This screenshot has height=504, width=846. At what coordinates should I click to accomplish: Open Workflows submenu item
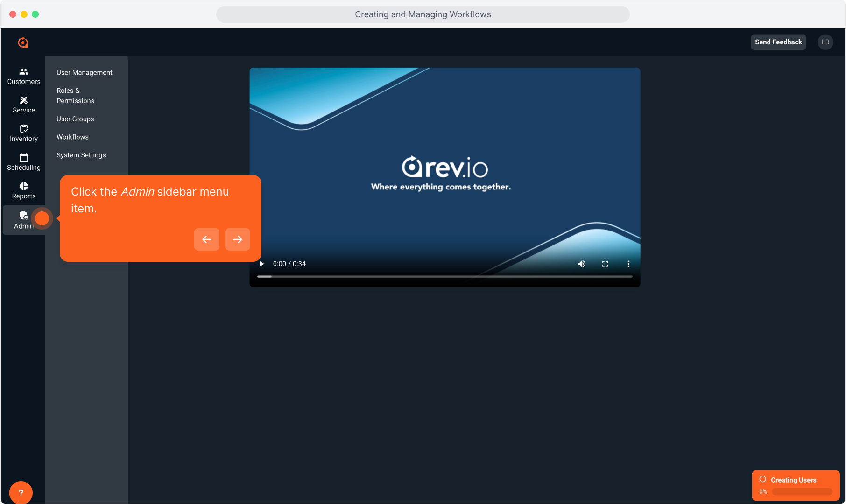pos(72,137)
